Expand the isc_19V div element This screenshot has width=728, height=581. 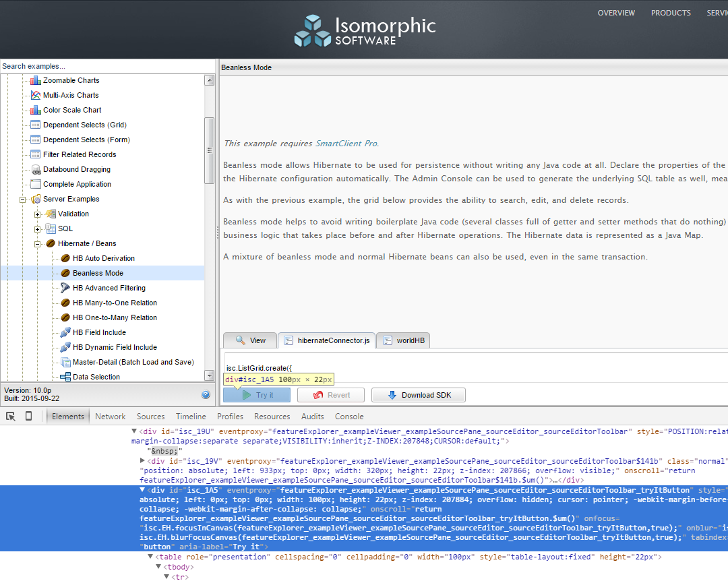[x=142, y=461]
